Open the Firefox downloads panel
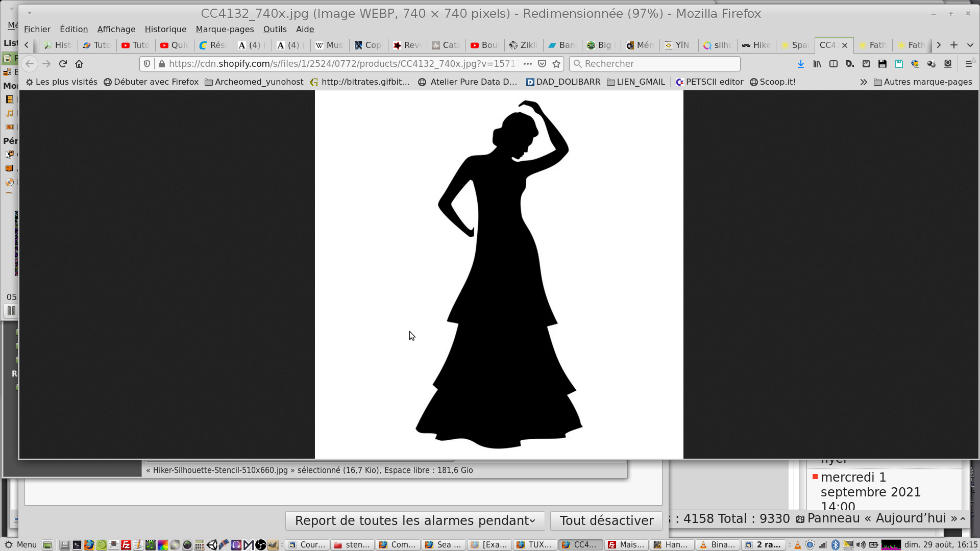Image resolution: width=980 pixels, height=551 pixels. (800, 64)
